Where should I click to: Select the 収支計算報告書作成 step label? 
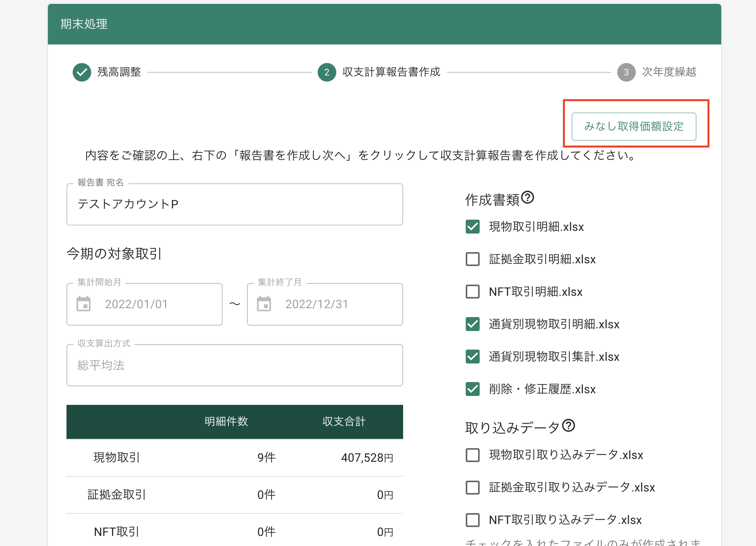click(x=391, y=72)
